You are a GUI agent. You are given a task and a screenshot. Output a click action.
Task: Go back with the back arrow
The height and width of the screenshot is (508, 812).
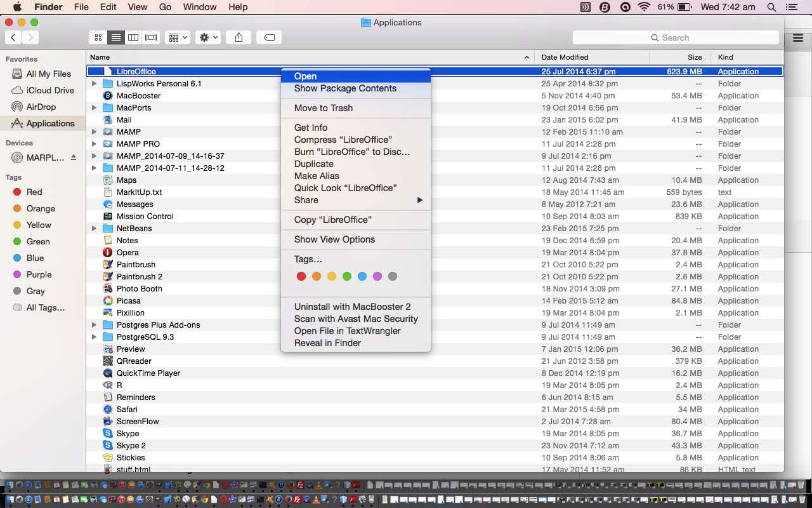point(13,37)
